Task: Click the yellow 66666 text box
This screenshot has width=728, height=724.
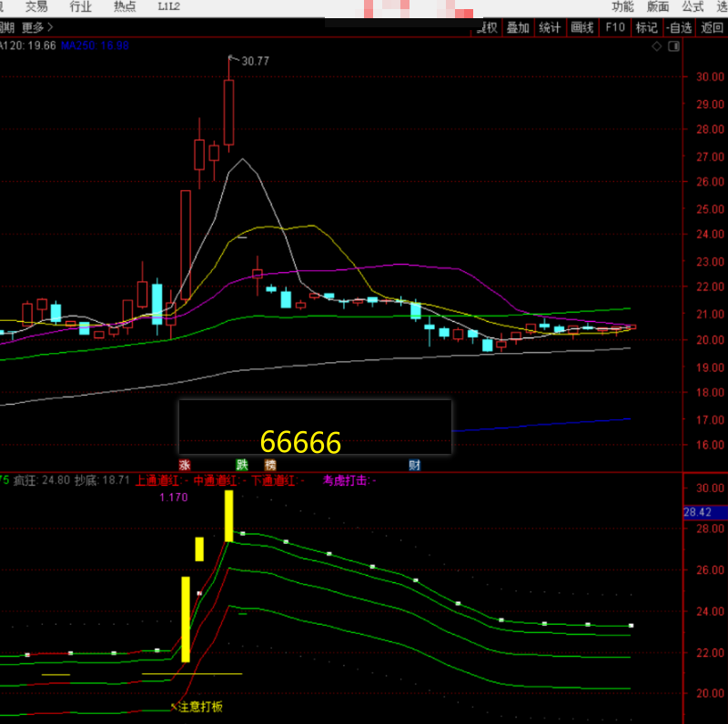Action: pos(315,427)
